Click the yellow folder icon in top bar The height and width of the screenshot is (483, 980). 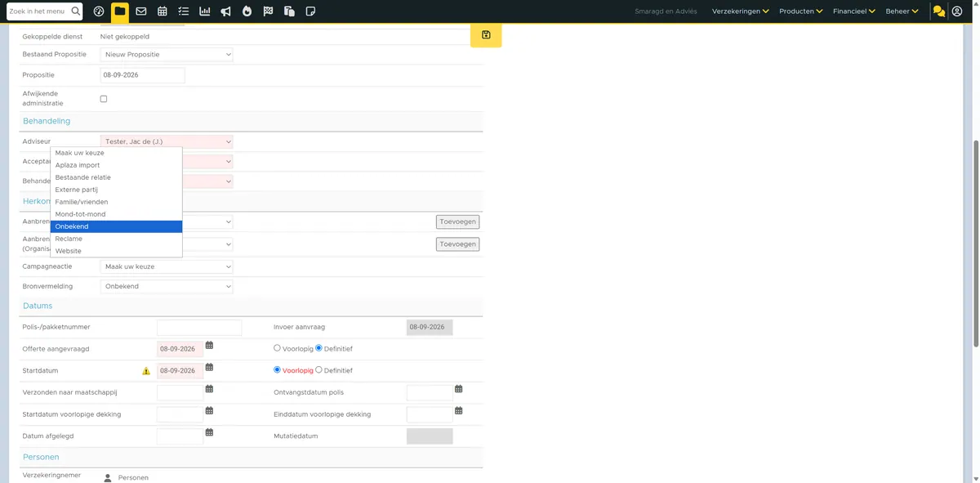click(x=120, y=11)
